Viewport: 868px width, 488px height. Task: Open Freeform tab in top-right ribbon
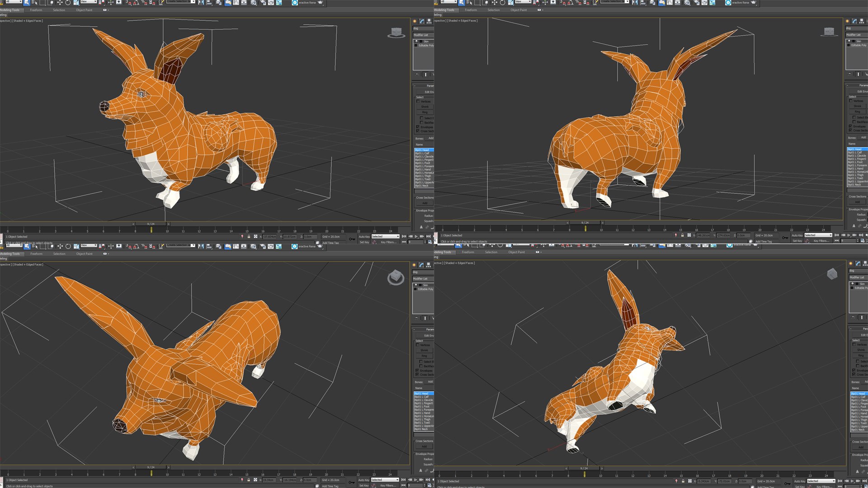tap(471, 10)
